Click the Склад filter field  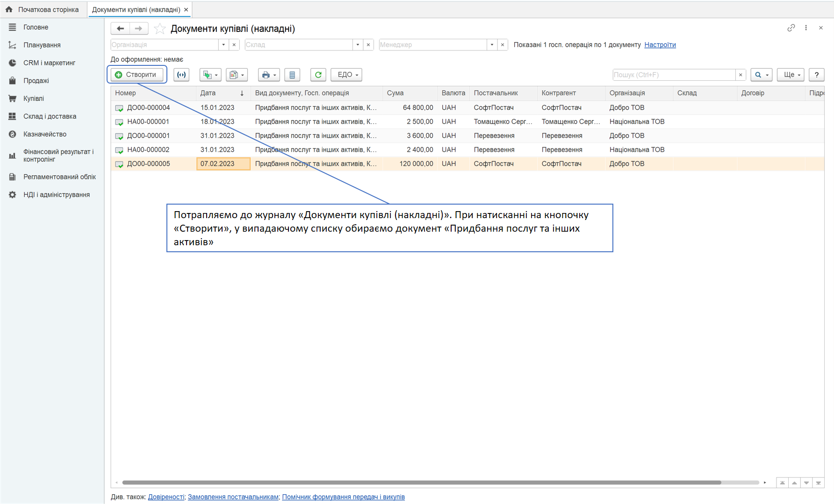[299, 45]
